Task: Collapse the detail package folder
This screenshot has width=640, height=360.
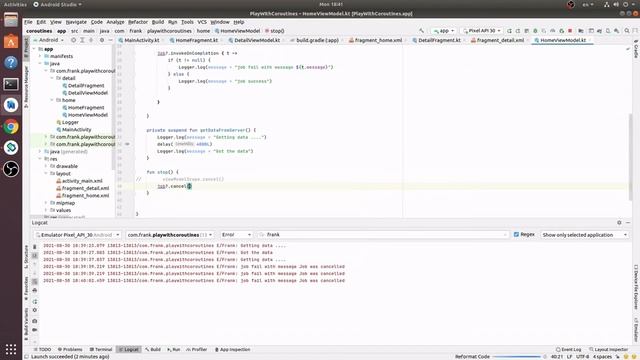Action: pos(52,78)
